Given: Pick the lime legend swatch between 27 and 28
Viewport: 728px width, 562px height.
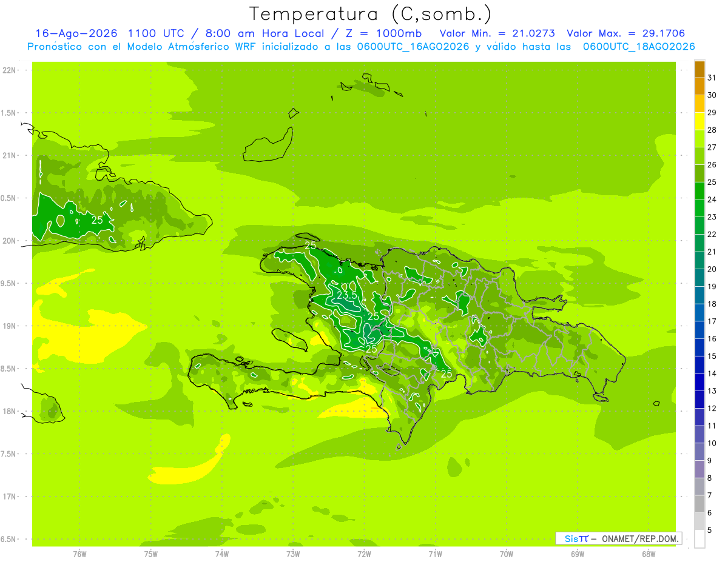Looking at the screenshot, I should pyautogui.click(x=700, y=139).
